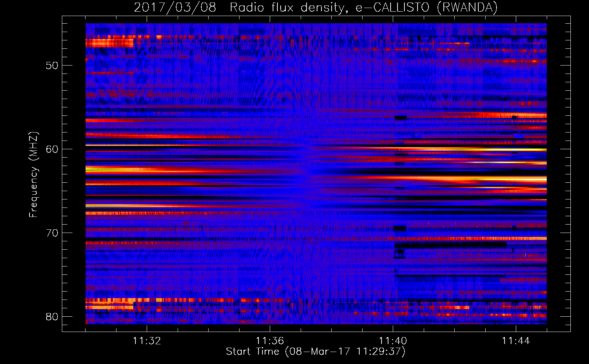Click the plot title 'Radio flux density, e-CALLISTO (RWANDA)'

[364, 8]
